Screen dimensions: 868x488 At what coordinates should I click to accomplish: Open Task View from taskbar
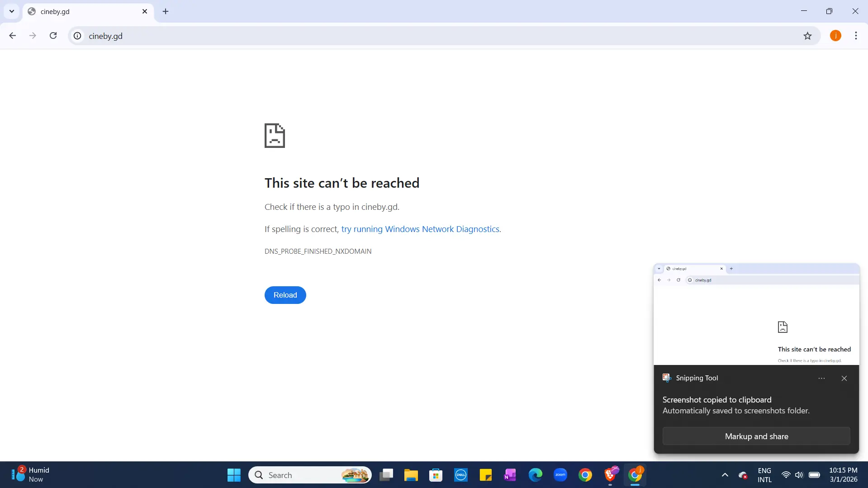386,475
